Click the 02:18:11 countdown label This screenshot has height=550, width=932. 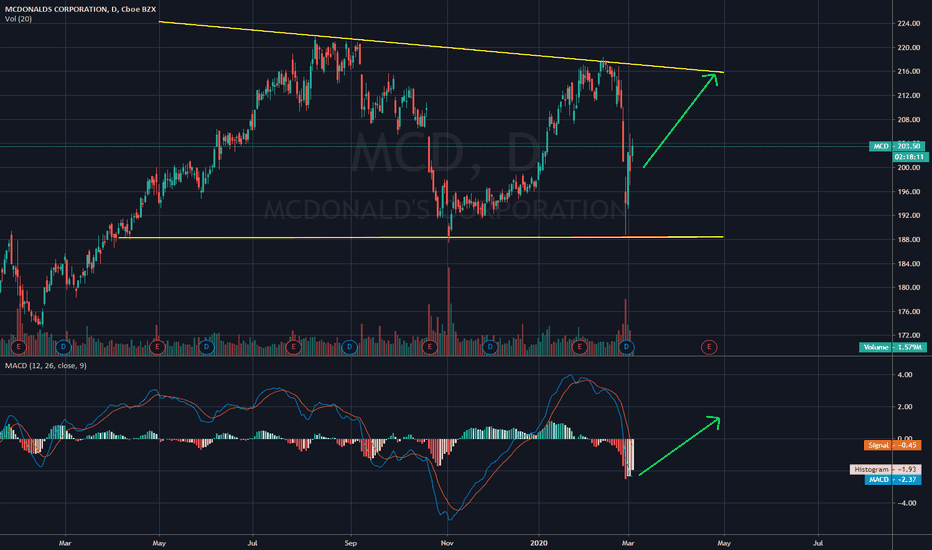tap(910, 157)
